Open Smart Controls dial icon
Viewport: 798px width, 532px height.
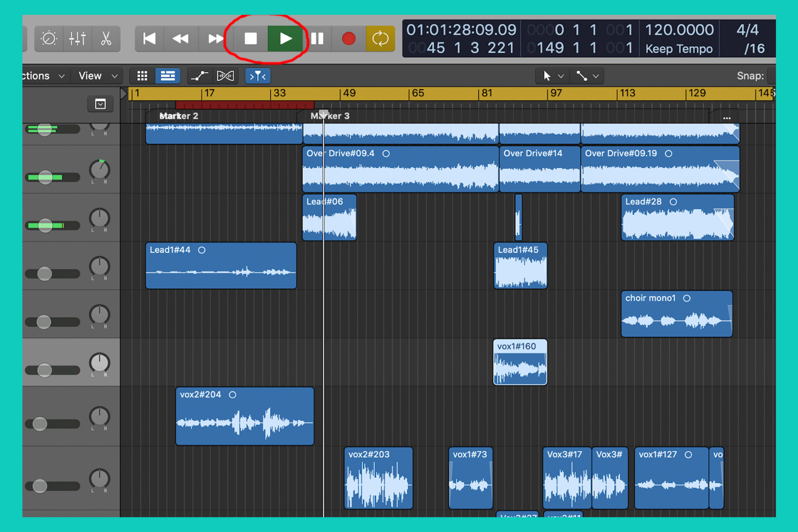click(x=49, y=39)
